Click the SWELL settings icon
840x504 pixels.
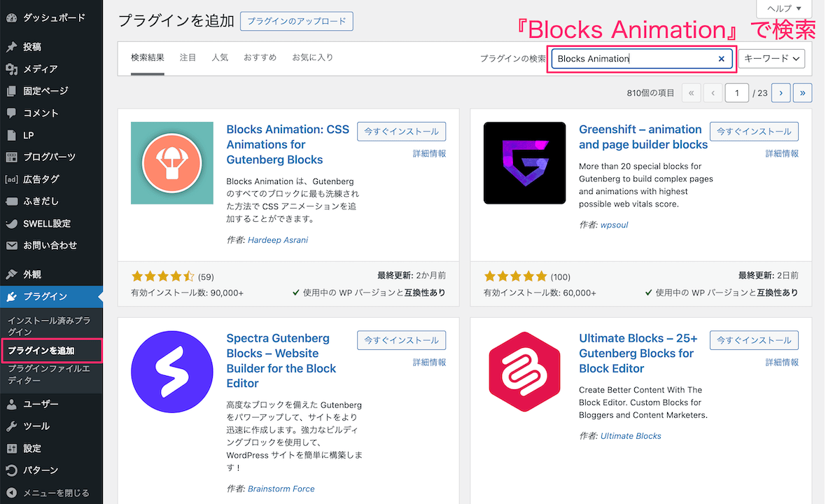(11, 224)
